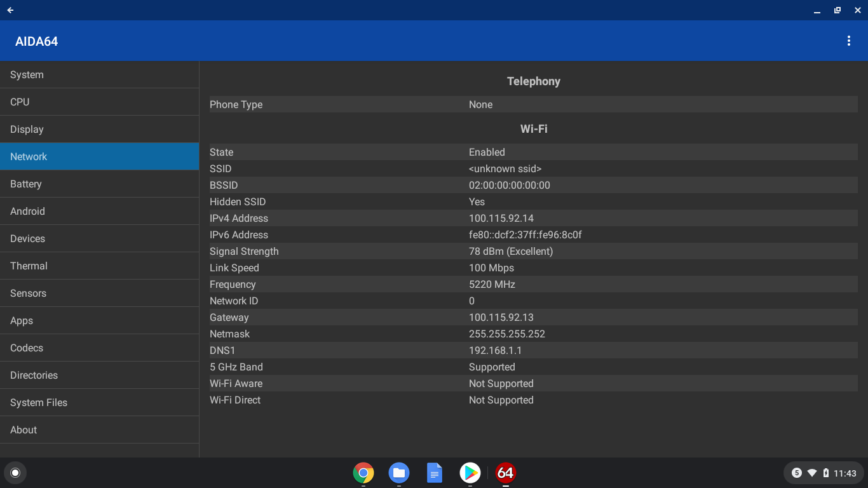
Task: Open the About section
Action: coord(100,430)
